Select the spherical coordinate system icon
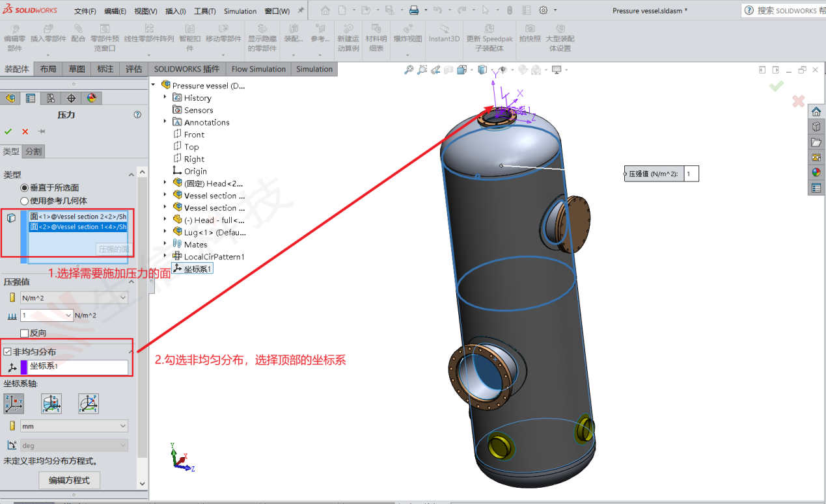Image resolution: width=826 pixels, height=504 pixels. click(x=89, y=403)
